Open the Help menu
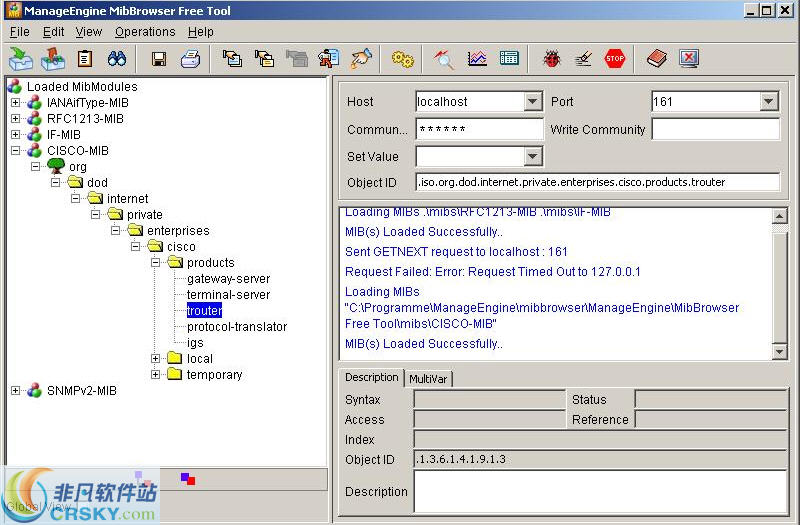This screenshot has width=800, height=525. pos(201,32)
